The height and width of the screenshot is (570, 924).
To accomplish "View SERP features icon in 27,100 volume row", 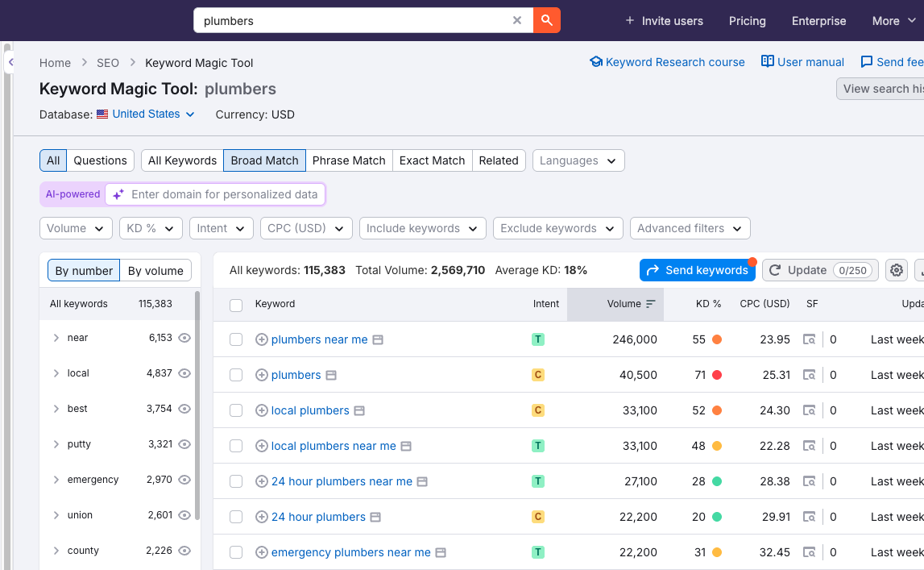I will click(x=809, y=481).
